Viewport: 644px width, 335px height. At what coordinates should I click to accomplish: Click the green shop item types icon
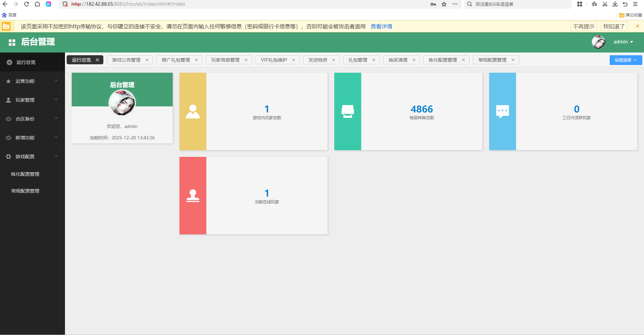347,111
